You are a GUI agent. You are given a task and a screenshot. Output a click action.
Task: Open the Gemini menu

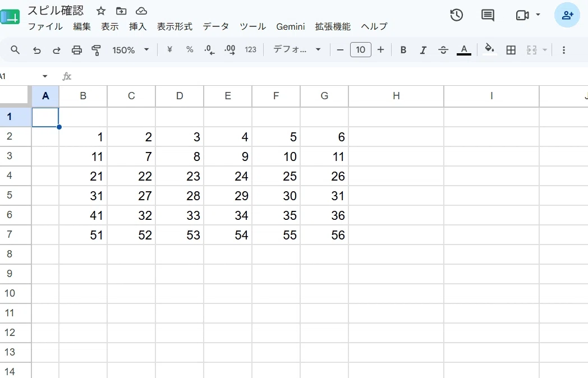click(x=290, y=26)
